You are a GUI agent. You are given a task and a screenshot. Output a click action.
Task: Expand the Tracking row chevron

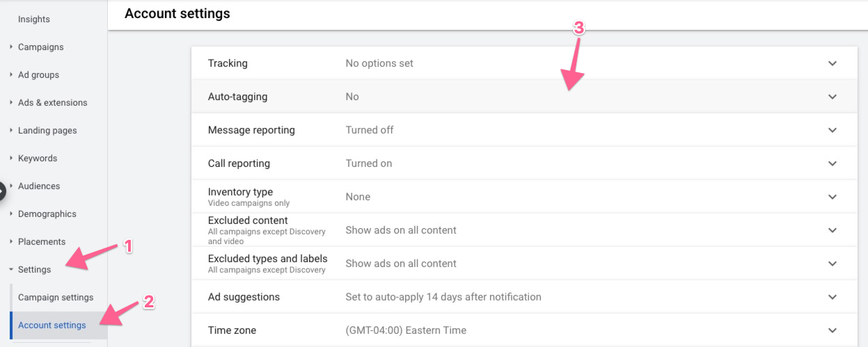833,63
